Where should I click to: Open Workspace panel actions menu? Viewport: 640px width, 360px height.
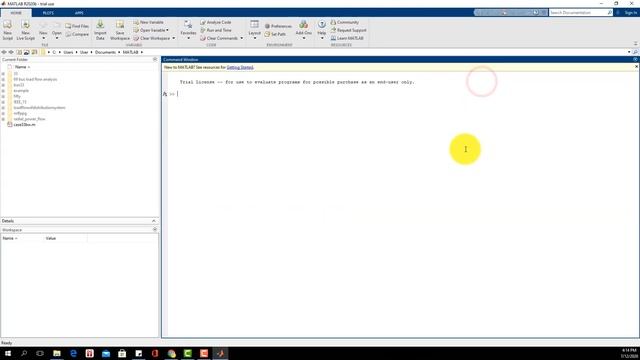pyautogui.click(x=155, y=230)
